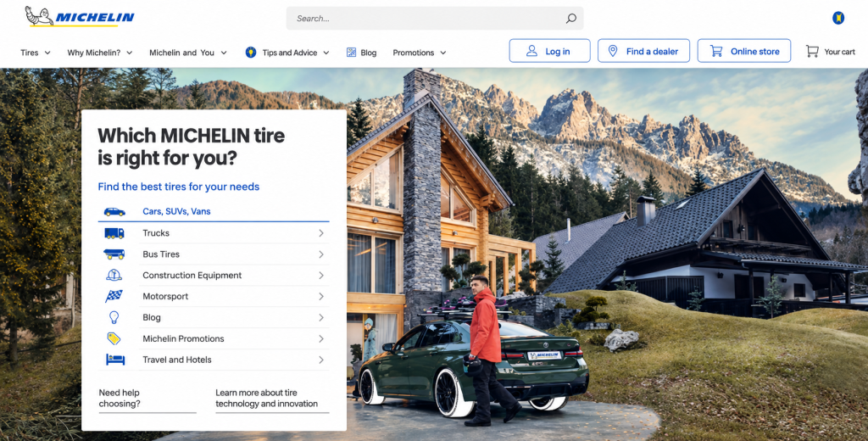Click the chevron on Michelin Promotions row

tap(321, 338)
